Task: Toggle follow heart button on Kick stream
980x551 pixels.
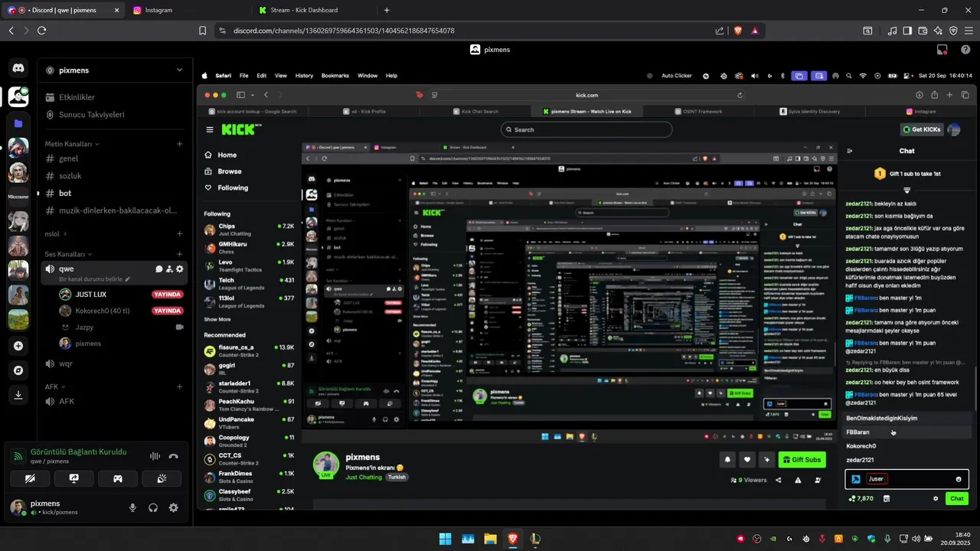Action: point(747,459)
